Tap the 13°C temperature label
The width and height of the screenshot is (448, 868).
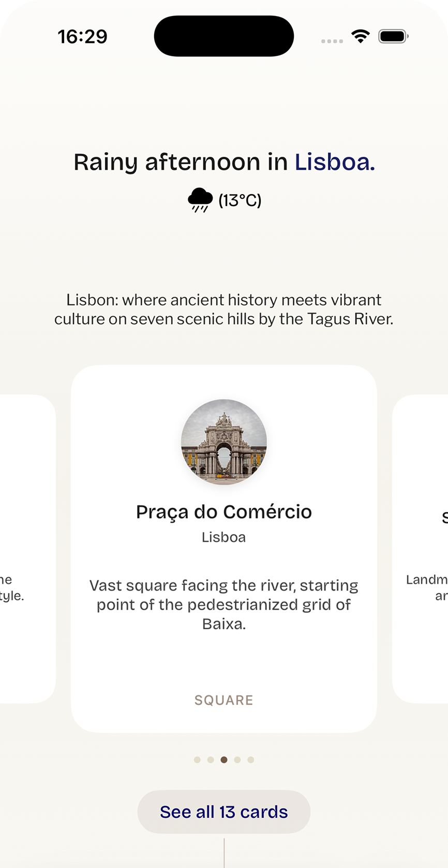click(x=240, y=200)
